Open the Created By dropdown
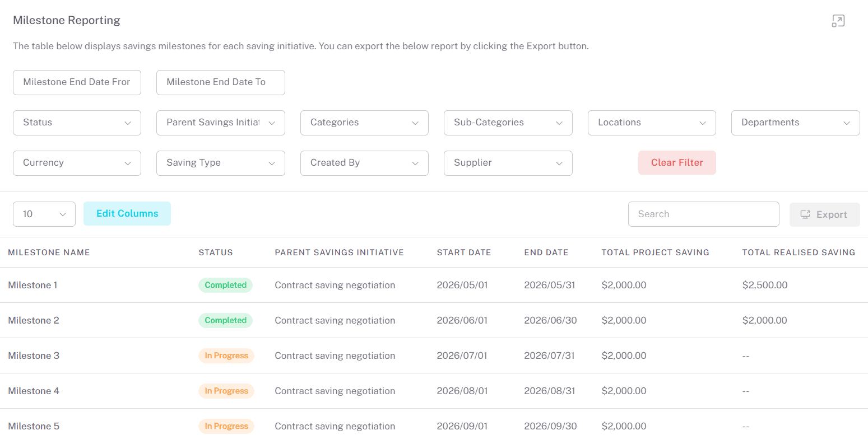Screen dimensions: 868x435 [x=364, y=163]
